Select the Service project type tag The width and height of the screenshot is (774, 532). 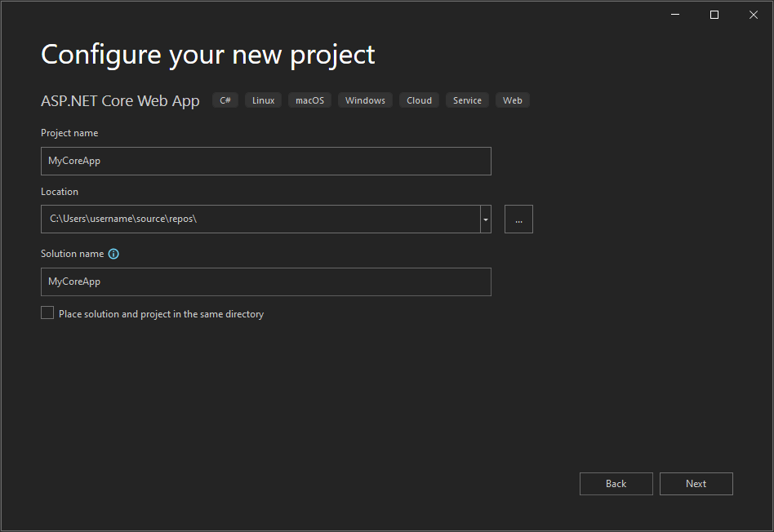pyautogui.click(x=467, y=100)
